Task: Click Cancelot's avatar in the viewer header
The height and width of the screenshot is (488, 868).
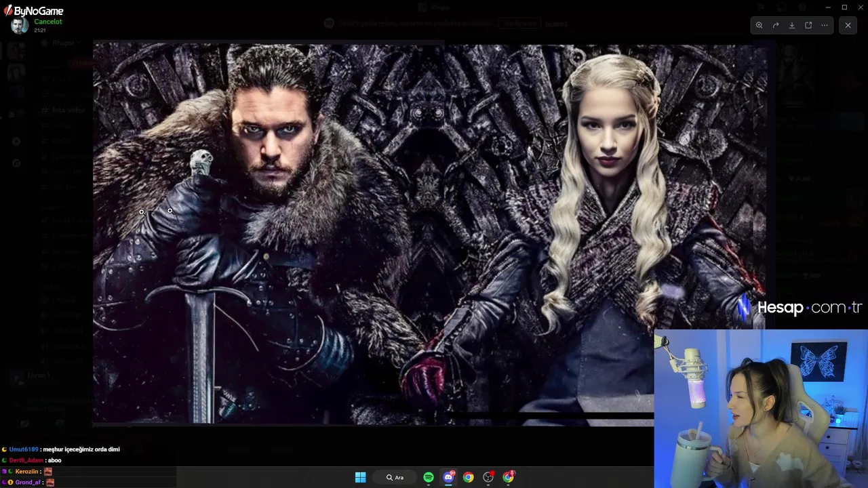Action: coord(20,26)
